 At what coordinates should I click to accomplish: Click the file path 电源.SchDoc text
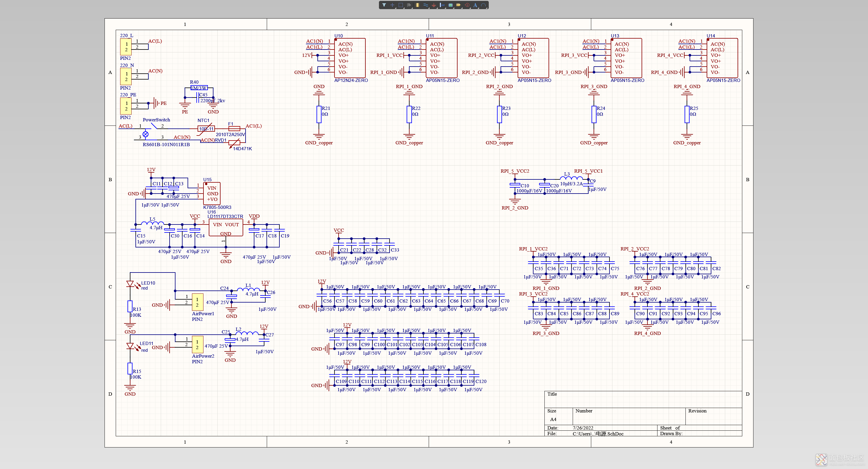coord(598,434)
